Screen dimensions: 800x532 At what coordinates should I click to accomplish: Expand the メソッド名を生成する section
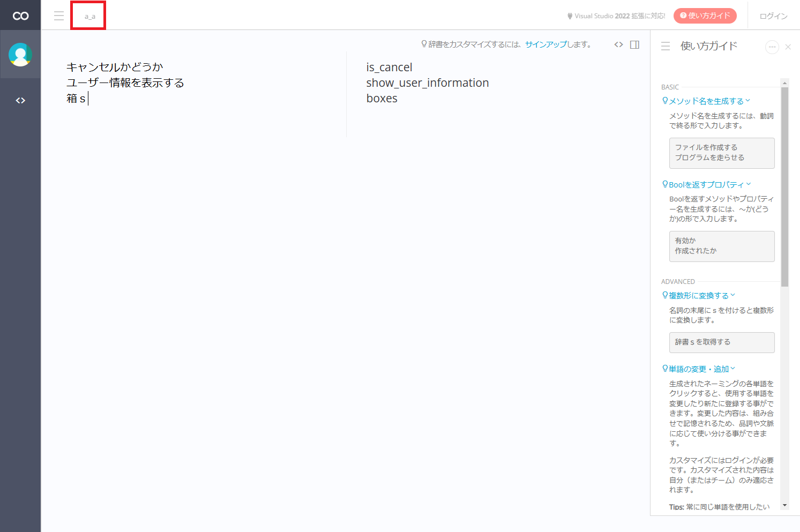tap(706, 101)
